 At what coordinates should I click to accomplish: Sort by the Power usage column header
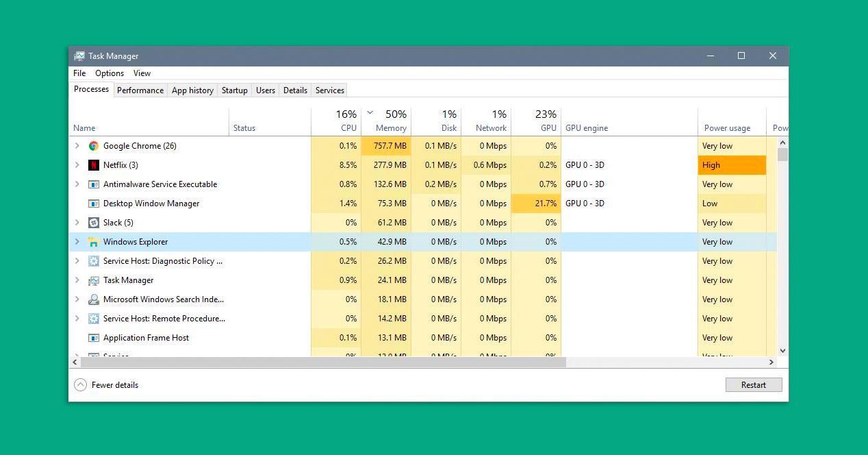click(x=732, y=121)
